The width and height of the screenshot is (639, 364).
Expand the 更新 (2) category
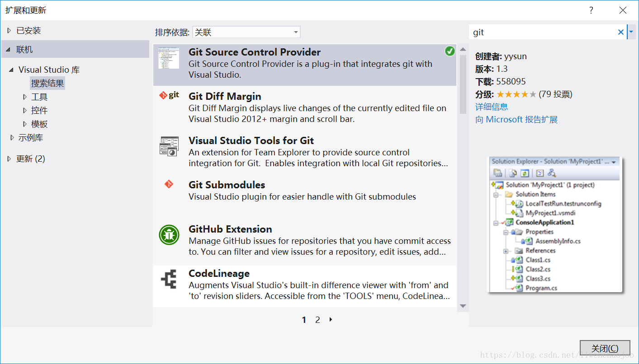point(9,159)
